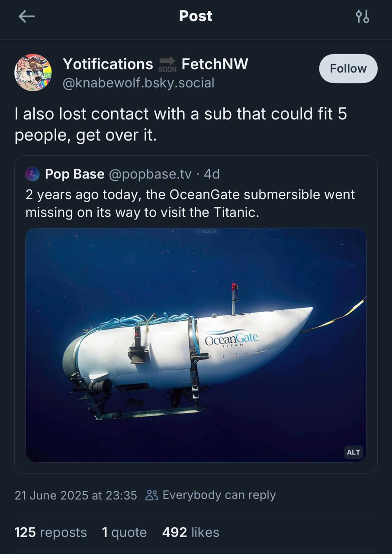This screenshot has height=554, width=392.
Task: Click the post date 21 June 2025
Action: (76, 495)
